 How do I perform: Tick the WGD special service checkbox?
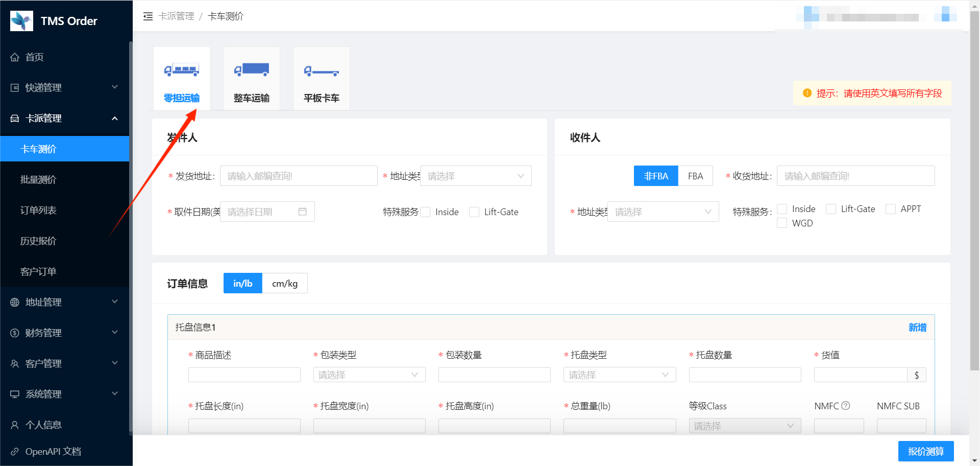tap(782, 223)
